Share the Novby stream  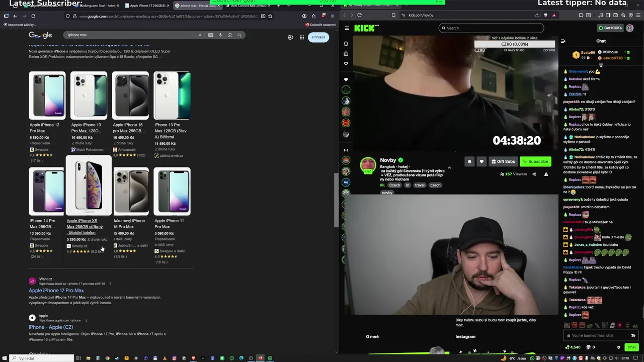pyautogui.click(x=534, y=174)
